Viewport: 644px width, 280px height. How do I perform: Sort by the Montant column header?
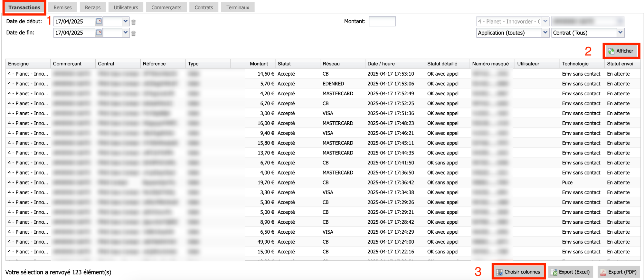[259, 64]
